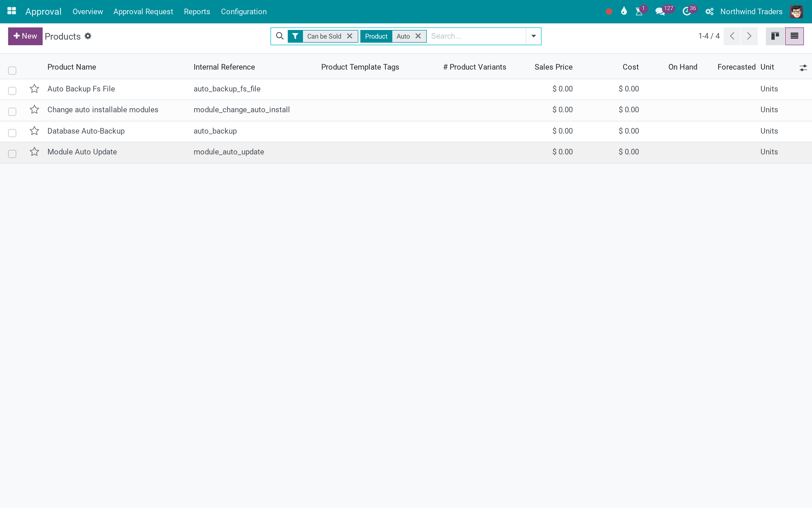Favorite the Auto Backup Fs File product

(x=34, y=89)
